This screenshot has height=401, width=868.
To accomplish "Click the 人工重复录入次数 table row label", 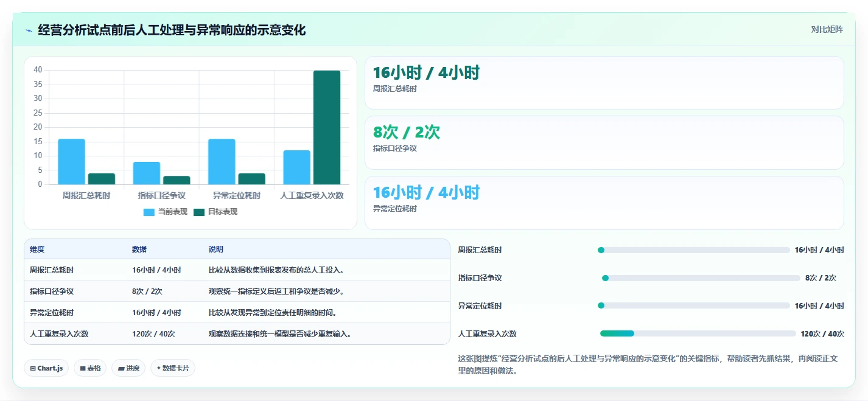I will 59,334.
